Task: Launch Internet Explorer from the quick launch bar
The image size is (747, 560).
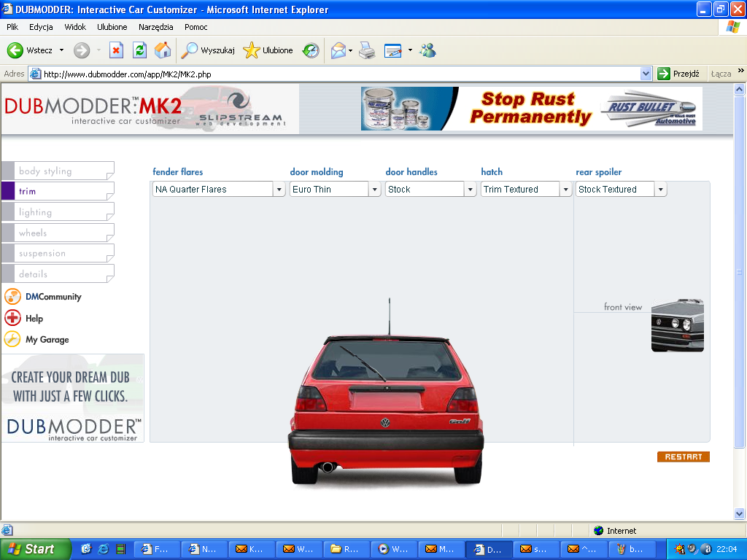Action: (103, 549)
